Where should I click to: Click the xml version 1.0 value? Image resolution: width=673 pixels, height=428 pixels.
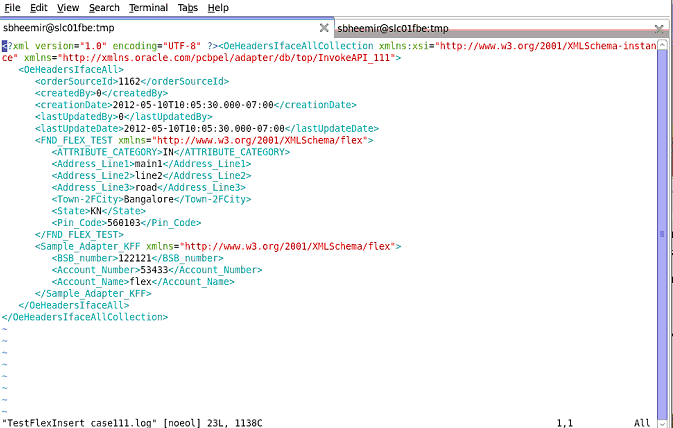93,46
